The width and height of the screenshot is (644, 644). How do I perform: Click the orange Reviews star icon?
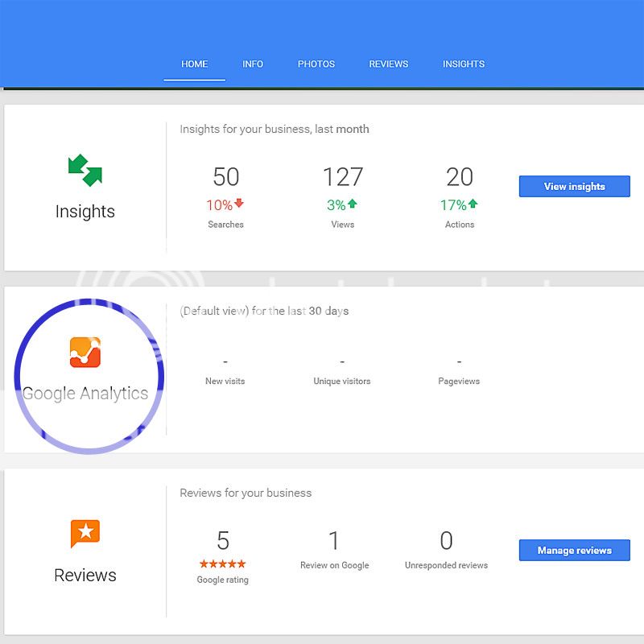click(85, 533)
